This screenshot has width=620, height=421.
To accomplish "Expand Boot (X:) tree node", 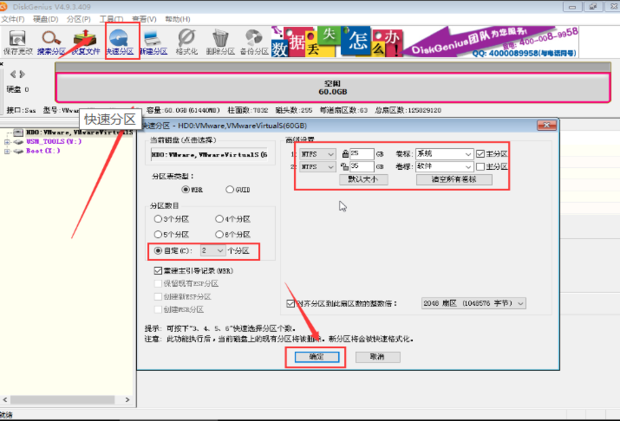I will 7,151.
